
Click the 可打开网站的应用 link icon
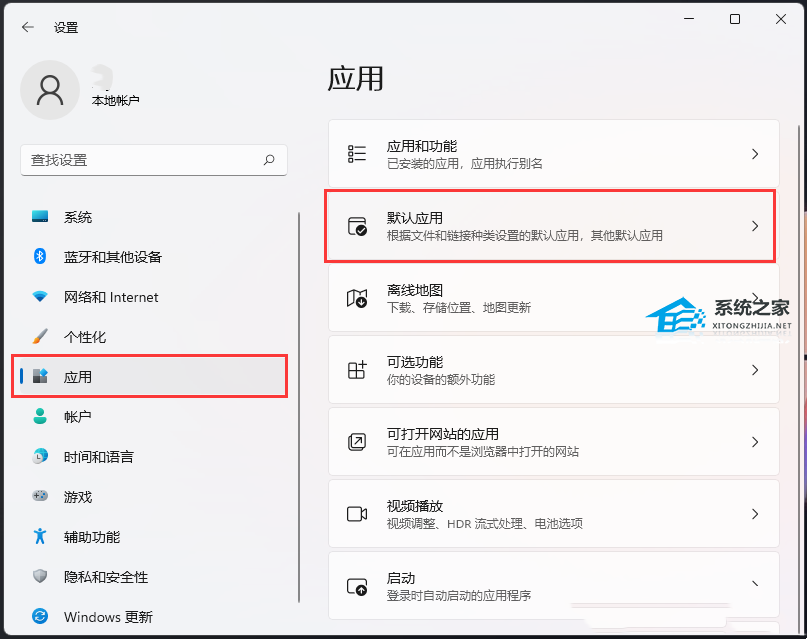pos(357,442)
